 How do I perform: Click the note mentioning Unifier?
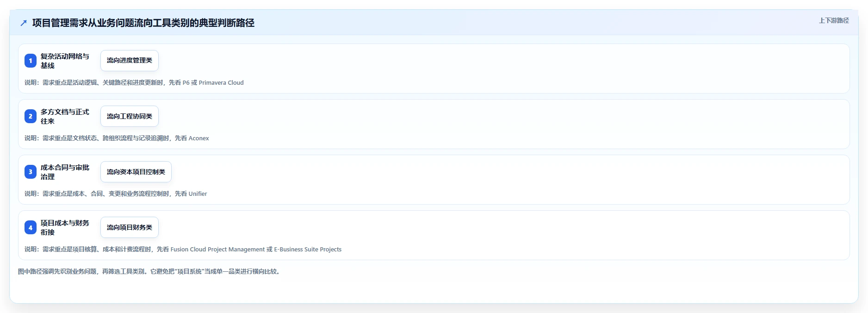point(116,194)
